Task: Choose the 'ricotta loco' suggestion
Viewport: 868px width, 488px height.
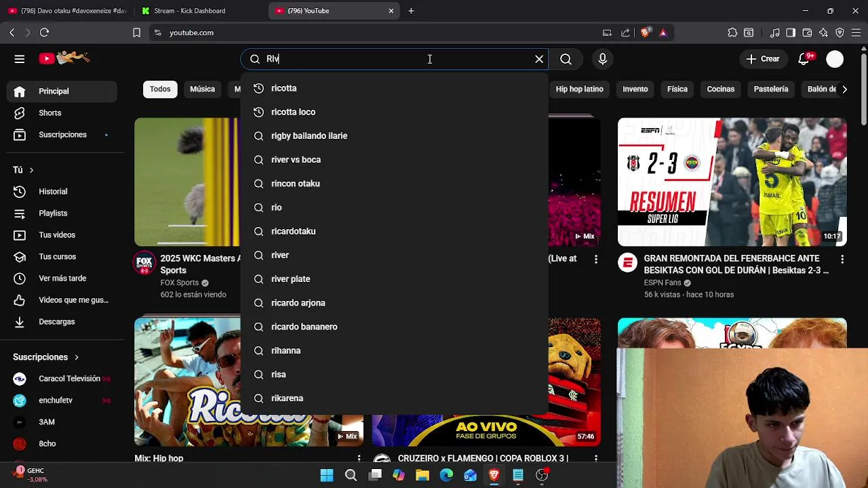Action: point(394,112)
